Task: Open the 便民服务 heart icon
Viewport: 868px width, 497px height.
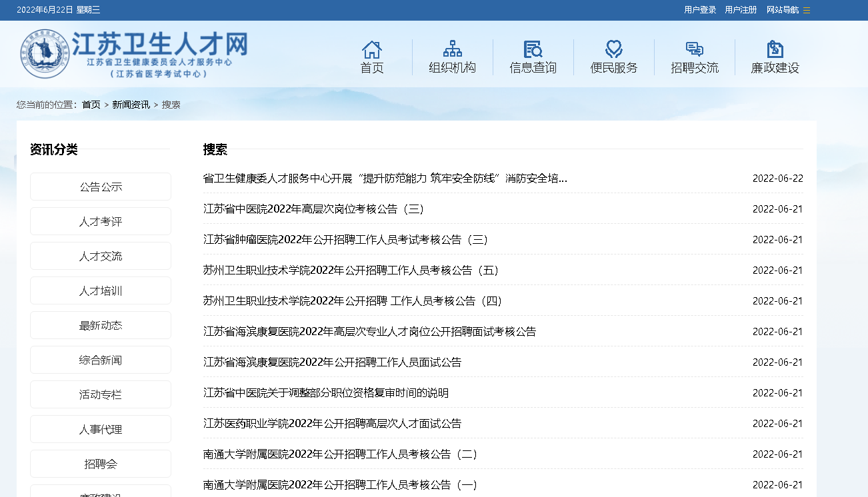Action: coord(614,49)
